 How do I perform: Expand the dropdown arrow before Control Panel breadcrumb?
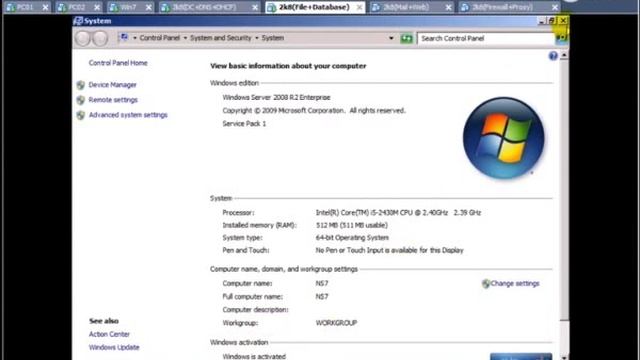(135, 38)
